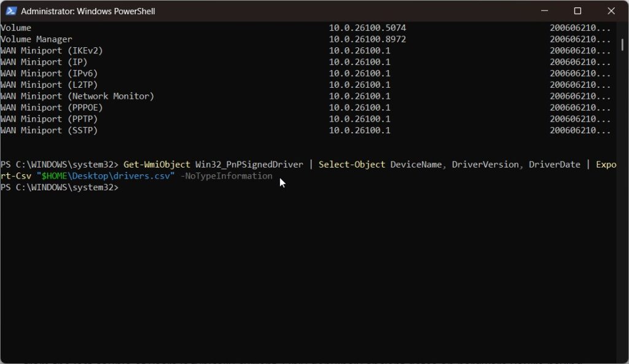The height and width of the screenshot is (364, 629).
Task: Click the 'DriverVersion' property in command
Action: coord(485,165)
